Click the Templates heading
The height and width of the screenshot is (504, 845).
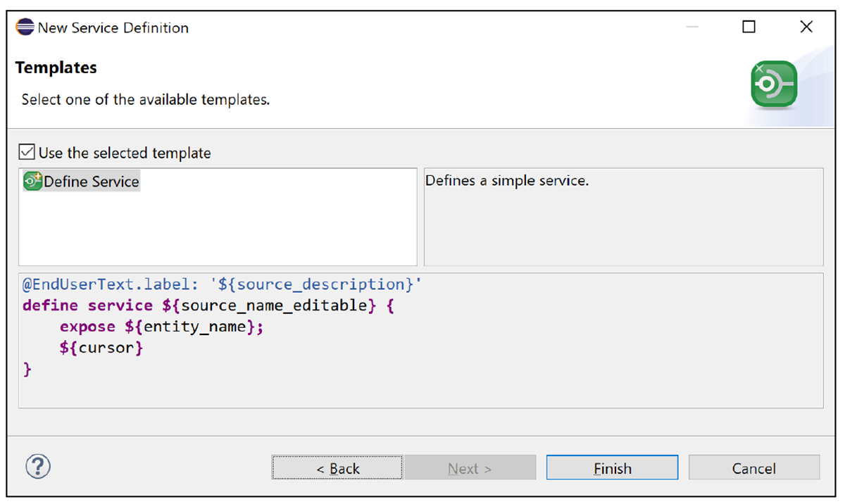pos(56,68)
